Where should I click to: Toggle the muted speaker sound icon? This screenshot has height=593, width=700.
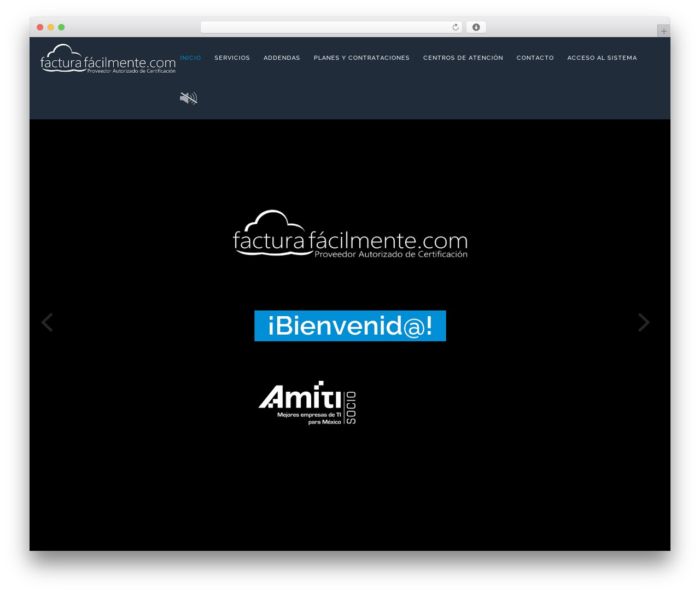(188, 98)
